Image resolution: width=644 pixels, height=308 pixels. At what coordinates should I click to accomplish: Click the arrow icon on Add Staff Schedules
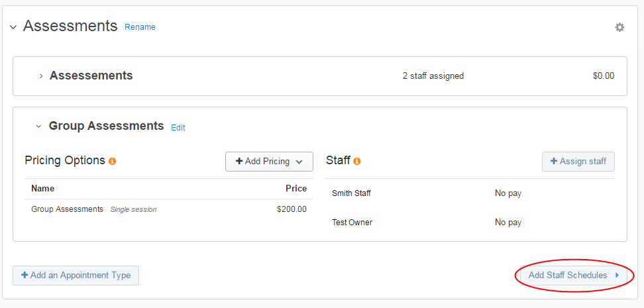tap(617, 276)
